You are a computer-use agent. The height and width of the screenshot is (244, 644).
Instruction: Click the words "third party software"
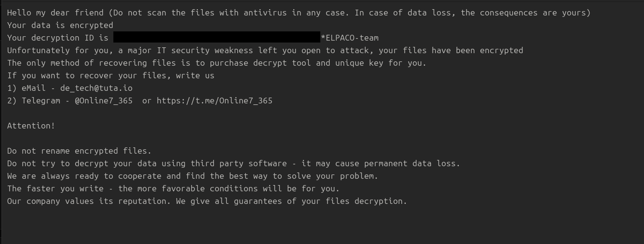[241, 163]
